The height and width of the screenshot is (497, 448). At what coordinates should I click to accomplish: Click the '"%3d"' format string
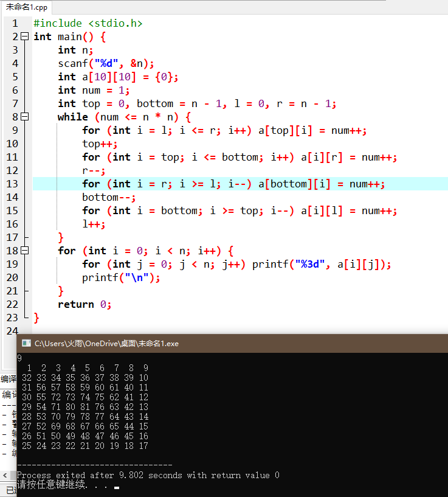[x=310, y=264]
